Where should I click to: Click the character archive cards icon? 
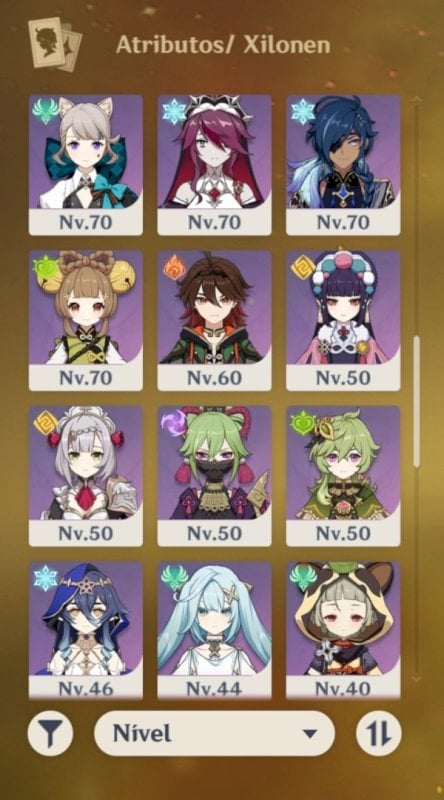tap(55, 44)
